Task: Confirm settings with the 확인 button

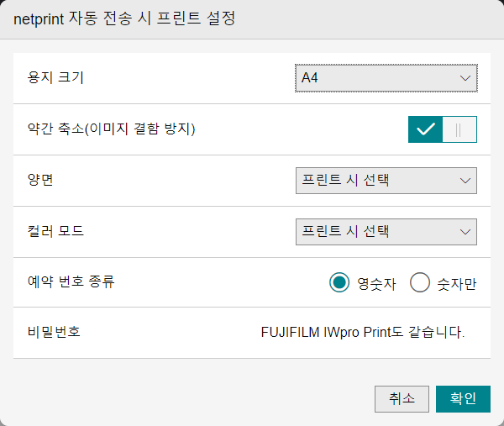Action: (463, 399)
